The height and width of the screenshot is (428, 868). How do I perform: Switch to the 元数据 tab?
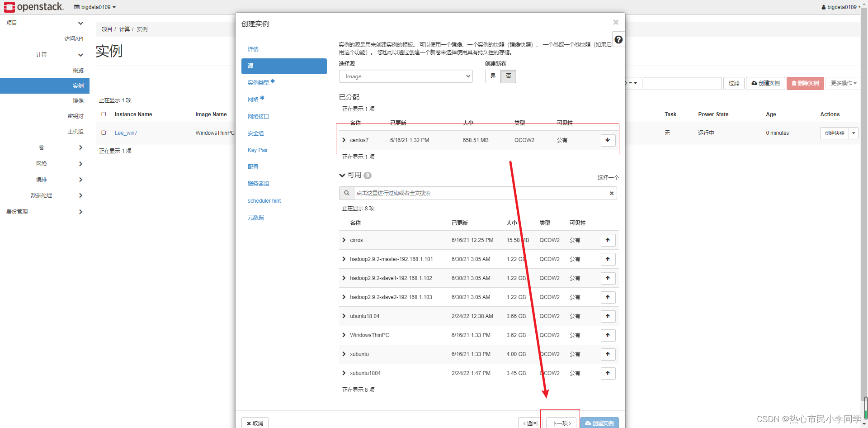[255, 218]
